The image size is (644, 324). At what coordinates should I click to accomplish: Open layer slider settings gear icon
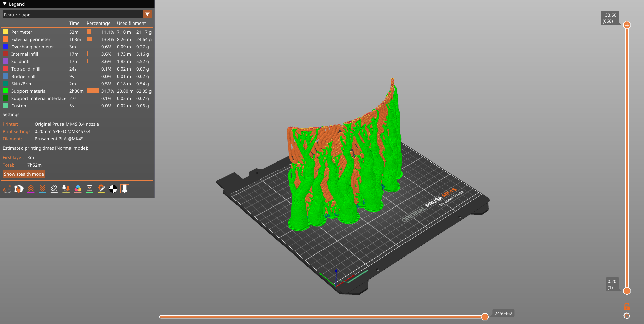point(627,316)
